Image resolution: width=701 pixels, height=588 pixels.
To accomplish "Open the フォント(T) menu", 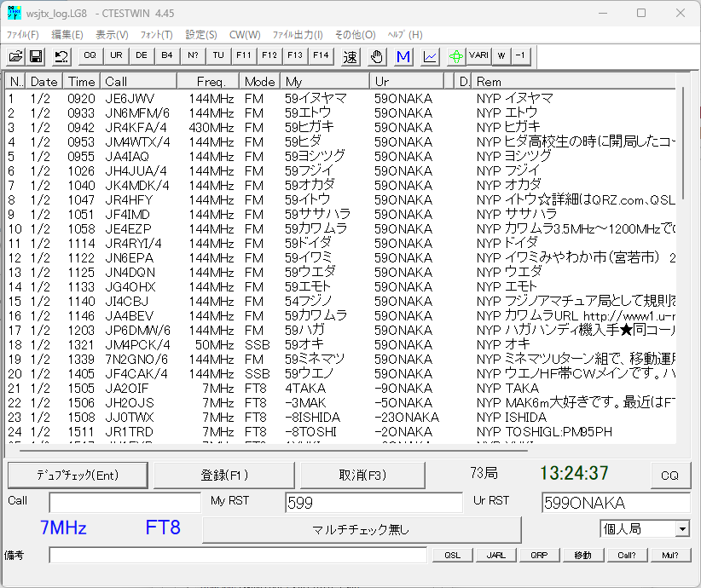I will (156, 35).
